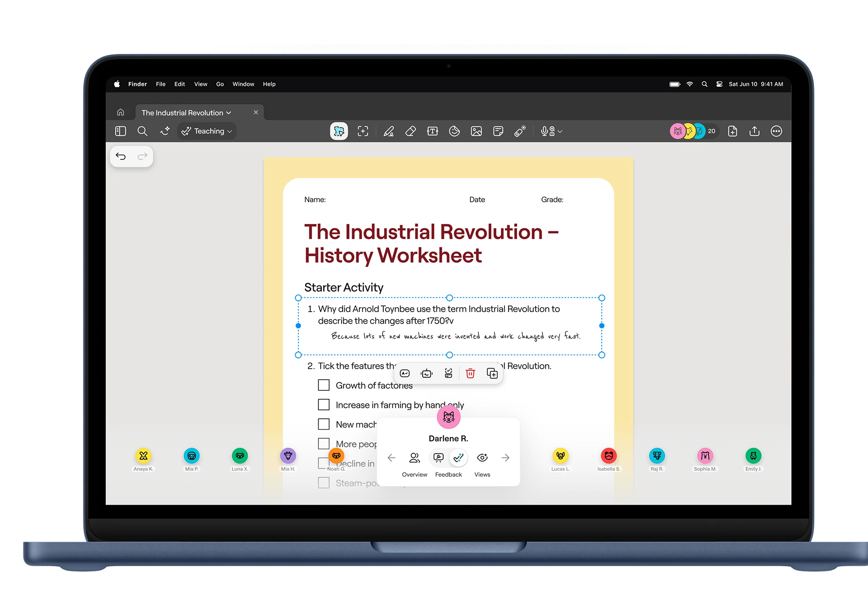
Task: Open the Finder menu
Action: (137, 84)
